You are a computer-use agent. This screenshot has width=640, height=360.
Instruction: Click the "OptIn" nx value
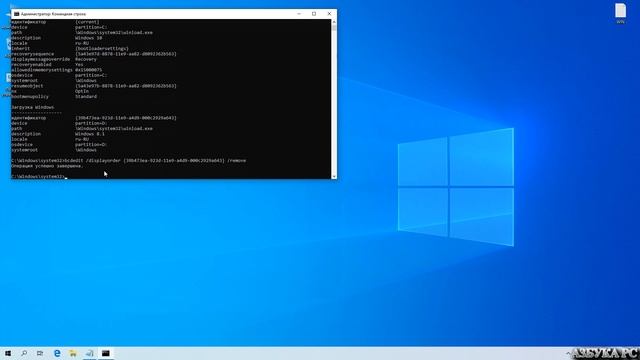tap(82, 91)
